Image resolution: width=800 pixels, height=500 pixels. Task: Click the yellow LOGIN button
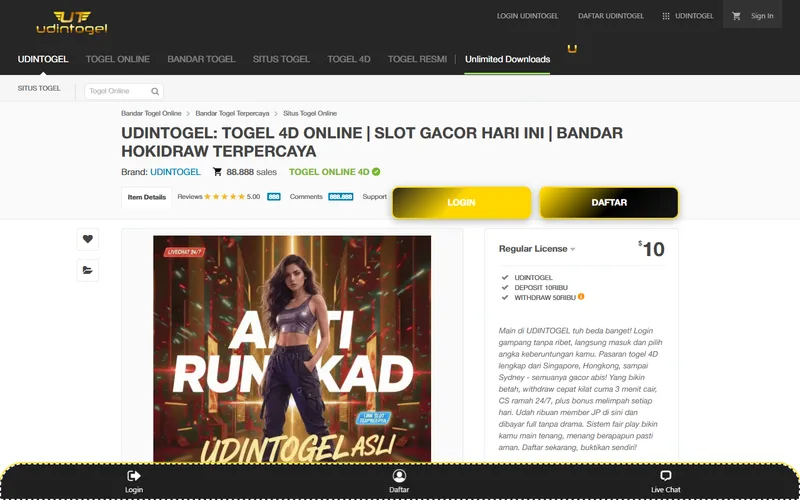point(462,203)
